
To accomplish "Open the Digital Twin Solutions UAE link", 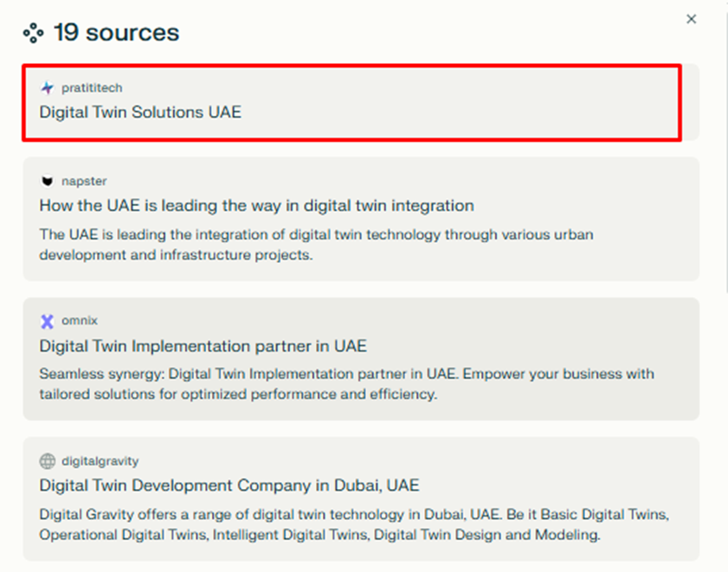I will point(140,112).
